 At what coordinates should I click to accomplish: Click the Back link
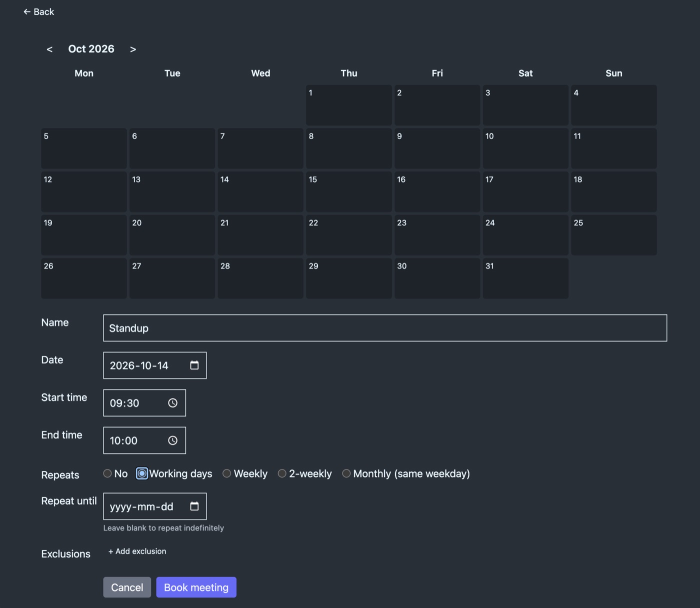point(38,11)
